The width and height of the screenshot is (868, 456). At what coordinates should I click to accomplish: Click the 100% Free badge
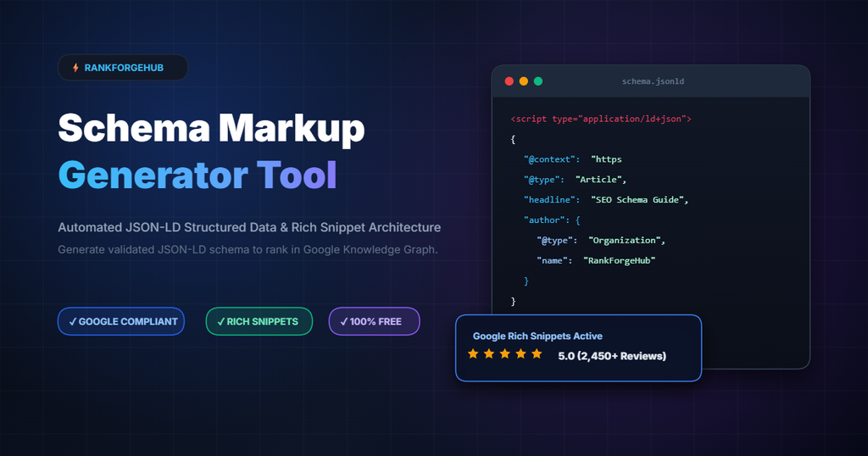[x=374, y=321]
